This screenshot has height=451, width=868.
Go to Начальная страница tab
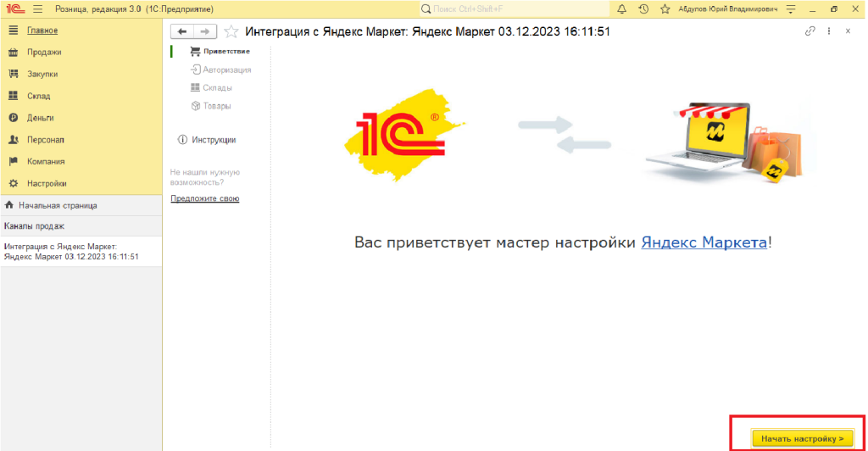(x=81, y=205)
